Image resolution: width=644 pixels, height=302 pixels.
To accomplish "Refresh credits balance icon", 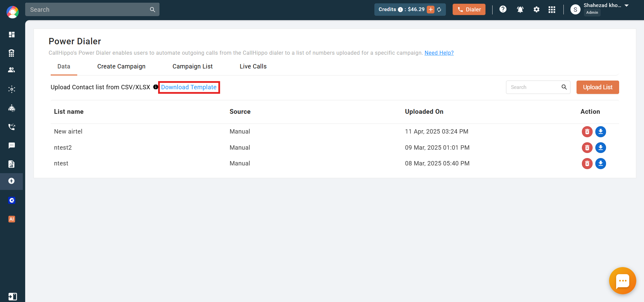I will pyautogui.click(x=439, y=10).
